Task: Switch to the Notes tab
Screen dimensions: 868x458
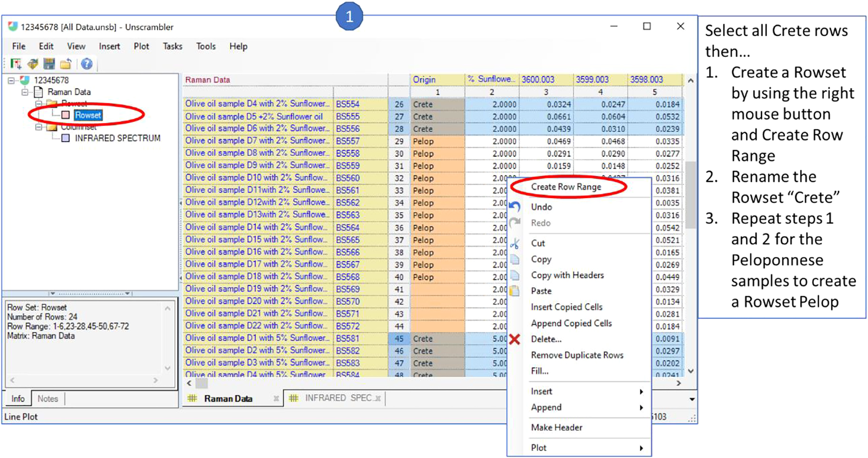Action: (x=48, y=398)
